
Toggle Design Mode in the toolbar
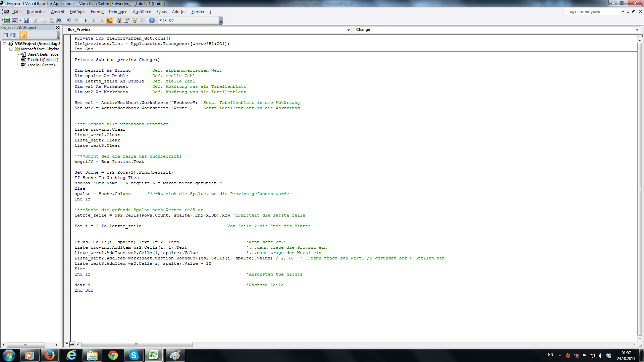pos(109,20)
